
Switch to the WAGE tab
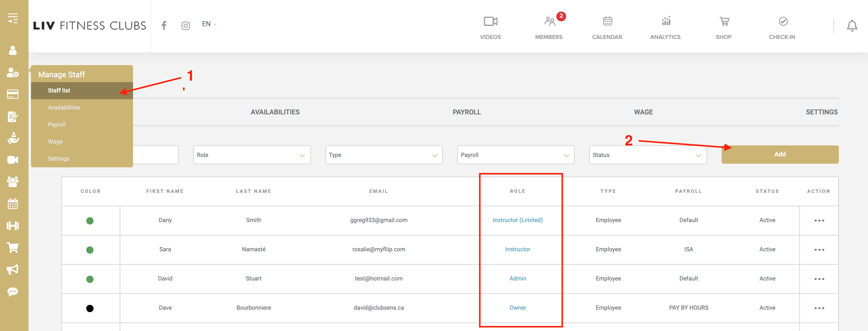[643, 112]
